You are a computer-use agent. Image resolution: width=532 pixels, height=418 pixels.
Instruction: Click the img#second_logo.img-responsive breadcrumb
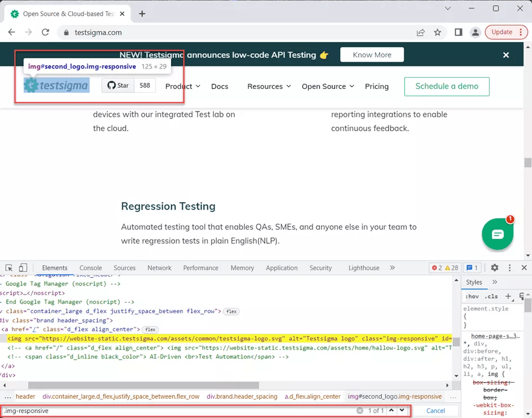click(x=394, y=396)
